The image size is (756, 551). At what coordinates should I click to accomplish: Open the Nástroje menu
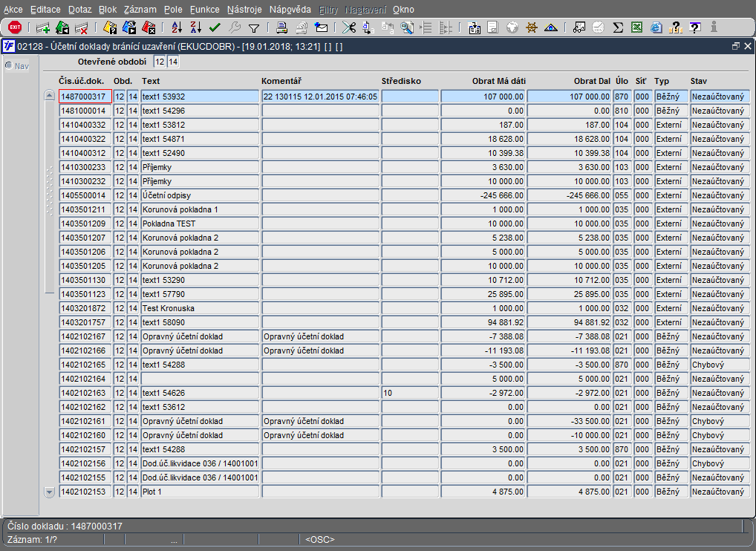(x=244, y=10)
